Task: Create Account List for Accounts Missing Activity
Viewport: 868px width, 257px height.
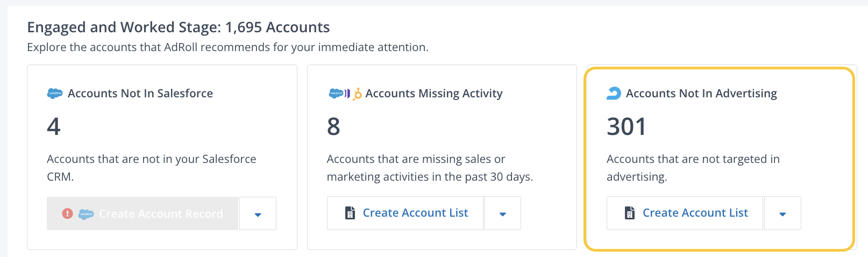Action: coord(415,213)
